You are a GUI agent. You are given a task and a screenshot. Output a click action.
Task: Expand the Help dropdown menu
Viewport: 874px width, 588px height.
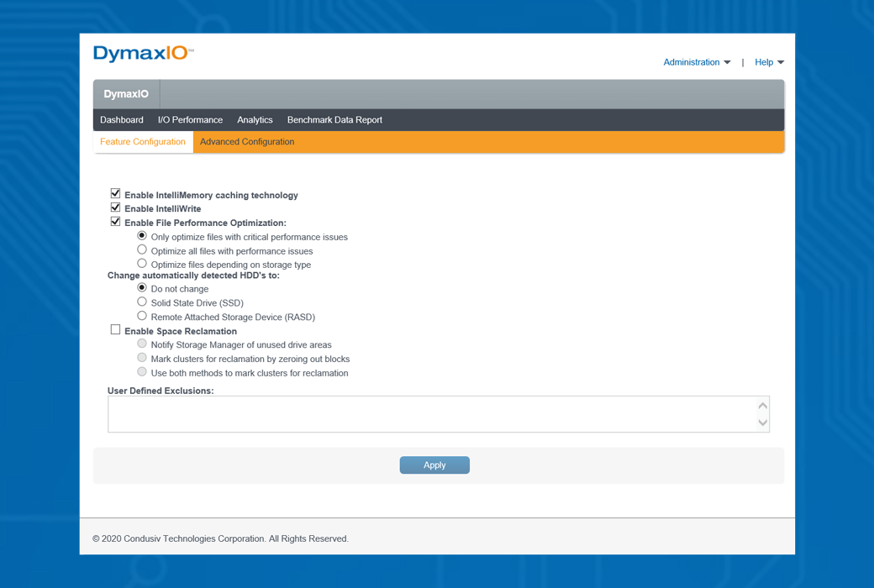click(x=768, y=62)
